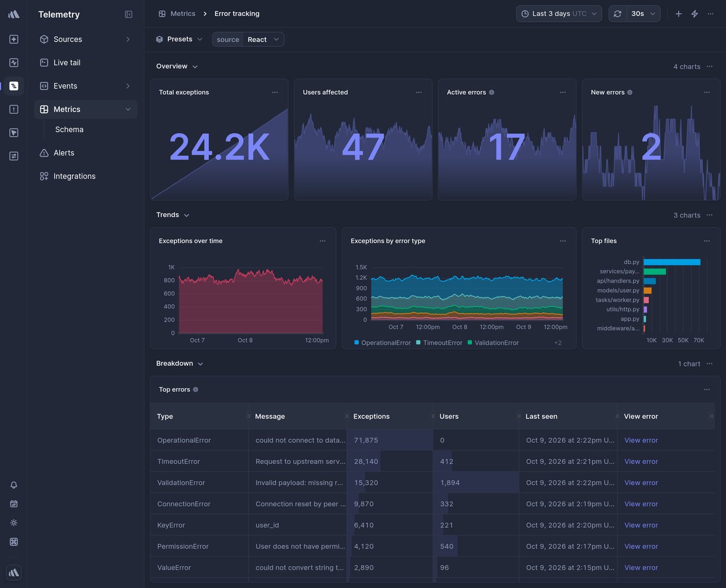Click the Integrations grid icon

(x=44, y=176)
